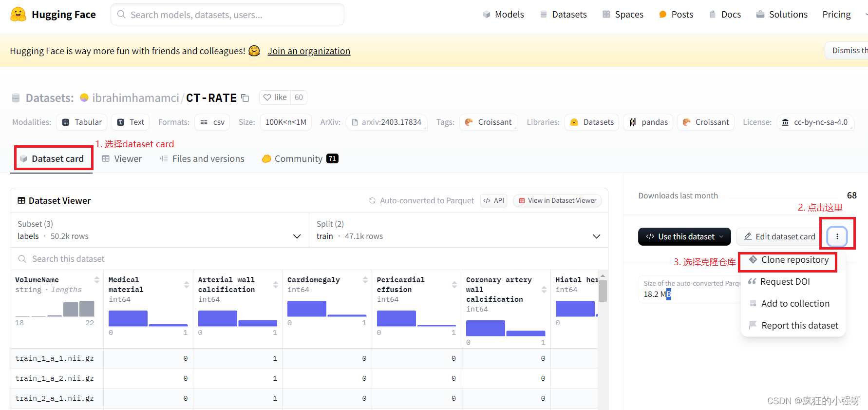868x410 pixels.
Task: Click the ibrahimhamamci author link
Action: tap(135, 98)
